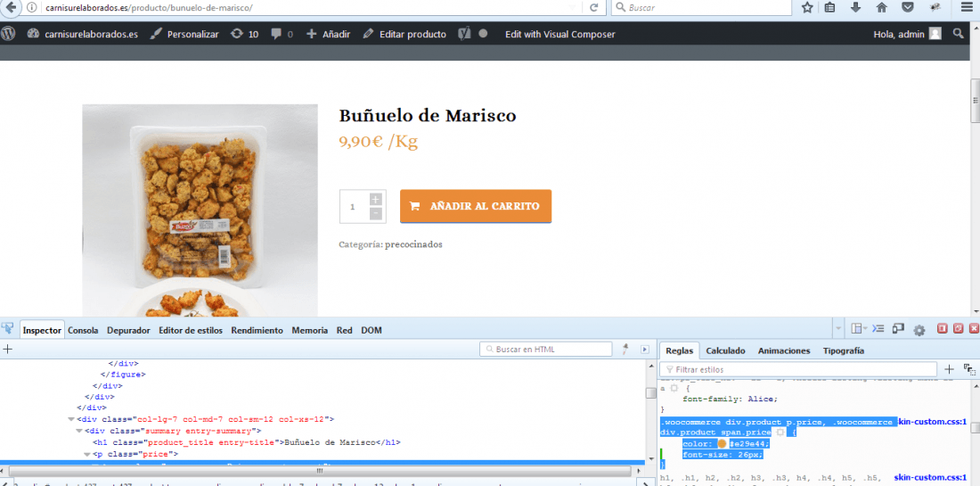Highlight elements matching span.price selector

coord(780,432)
